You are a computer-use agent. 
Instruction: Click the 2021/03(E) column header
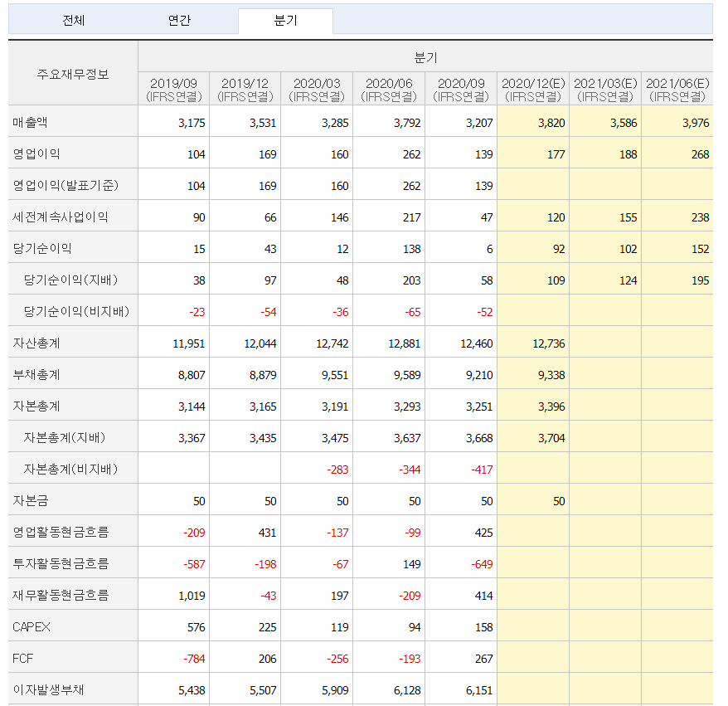pyautogui.click(x=605, y=89)
